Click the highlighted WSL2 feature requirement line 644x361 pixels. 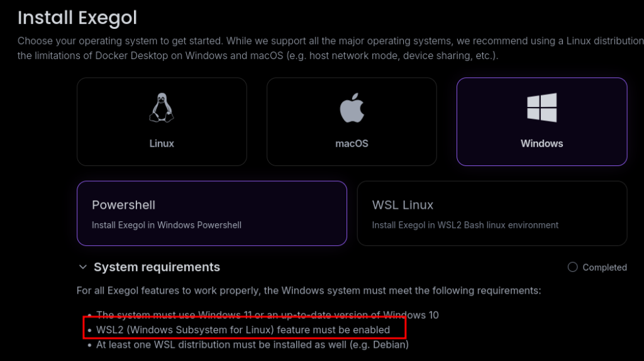click(x=243, y=330)
